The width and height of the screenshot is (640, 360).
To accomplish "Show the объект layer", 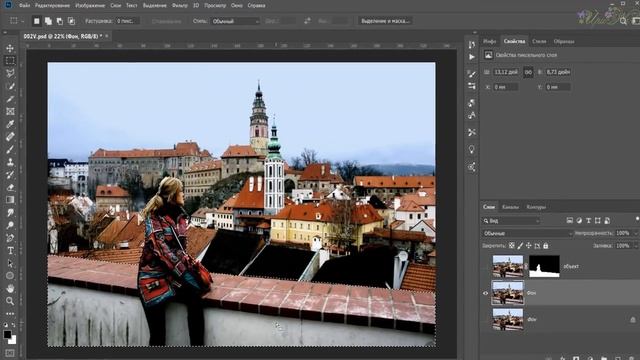I will (485, 267).
